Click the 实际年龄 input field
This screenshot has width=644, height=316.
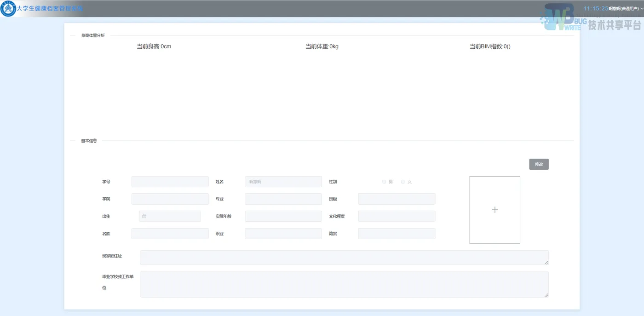coord(283,216)
